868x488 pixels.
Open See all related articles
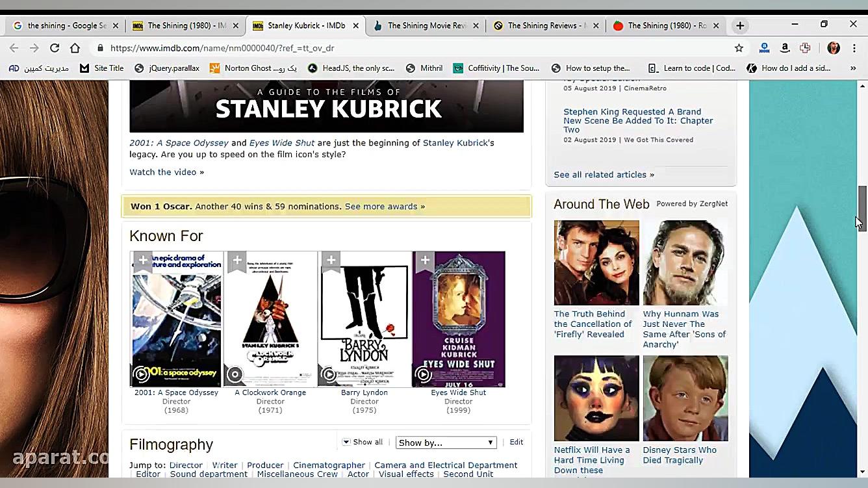click(x=604, y=175)
